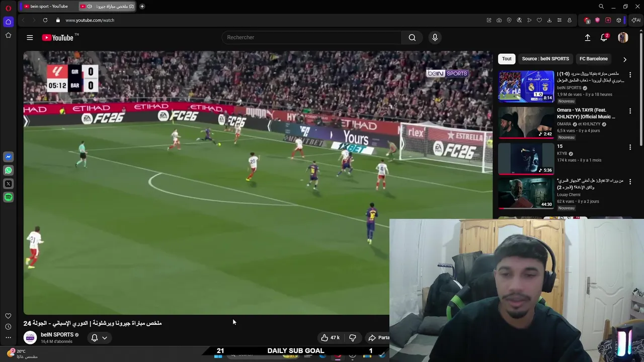Open the beIN SPORTS channel avatar
The width and height of the screenshot is (644, 362).
(30, 338)
